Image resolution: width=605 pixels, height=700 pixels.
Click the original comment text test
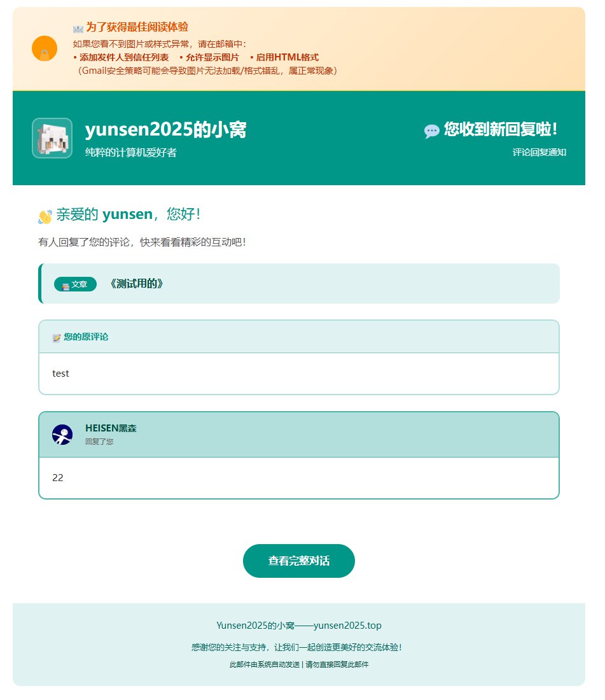(60, 373)
